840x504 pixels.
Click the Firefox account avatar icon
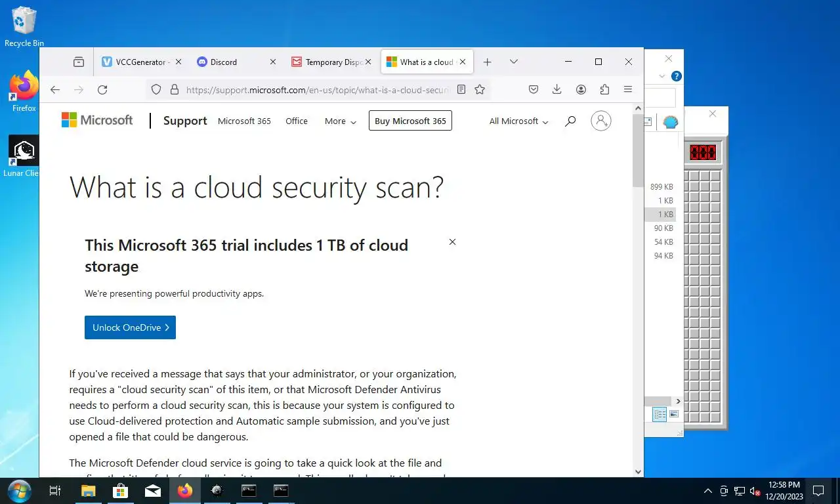(581, 90)
